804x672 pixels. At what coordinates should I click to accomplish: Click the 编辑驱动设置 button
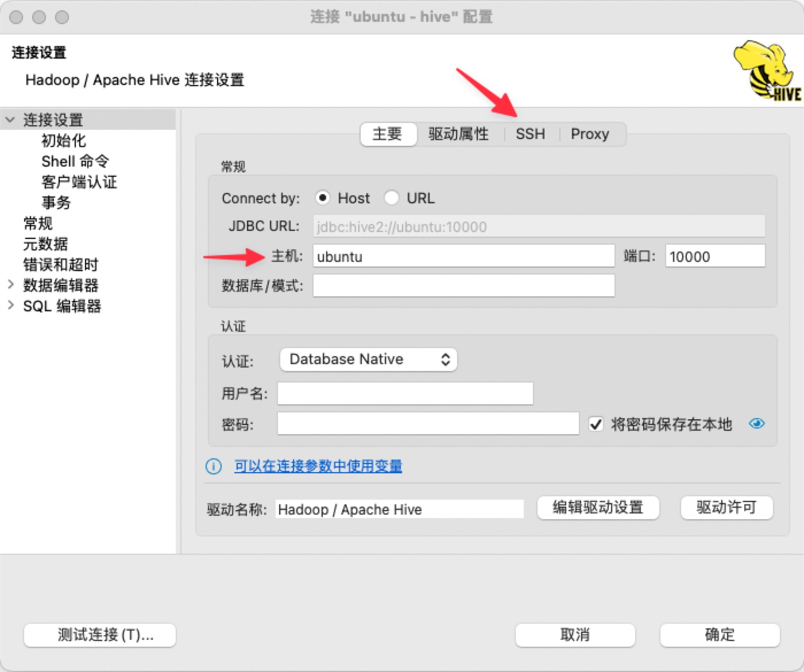(598, 508)
